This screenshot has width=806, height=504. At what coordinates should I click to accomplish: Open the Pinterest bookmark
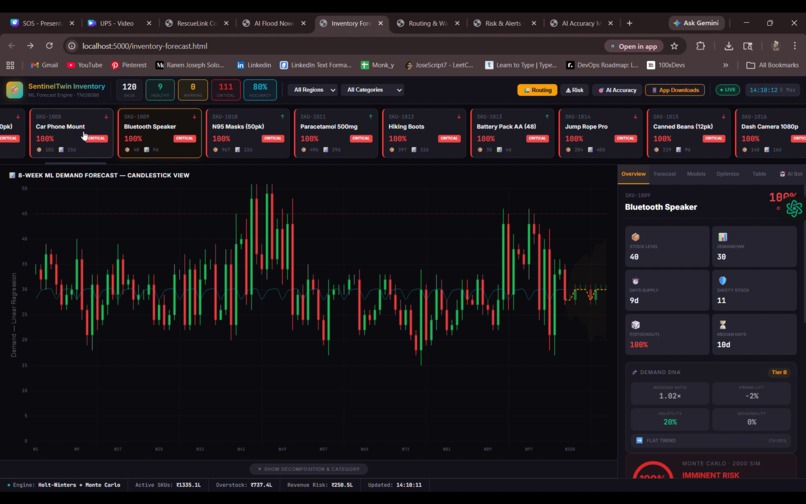(x=129, y=65)
